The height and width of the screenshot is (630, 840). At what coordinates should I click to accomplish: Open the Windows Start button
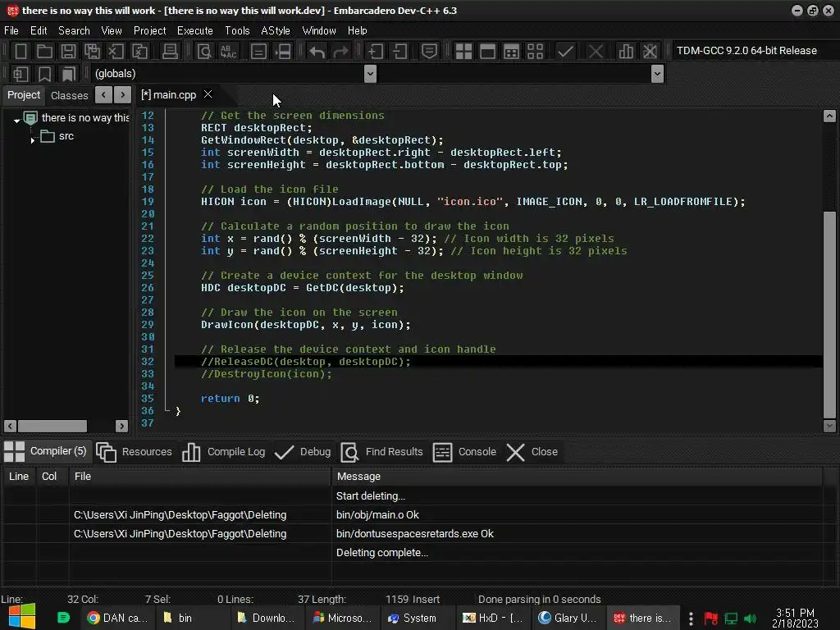(x=21, y=618)
